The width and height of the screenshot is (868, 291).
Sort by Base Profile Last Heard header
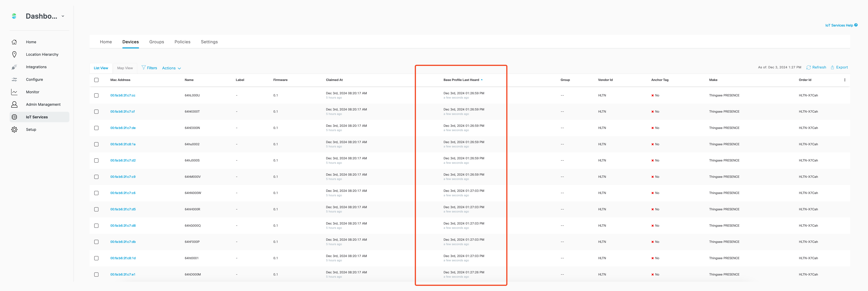[x=461, y=80]
